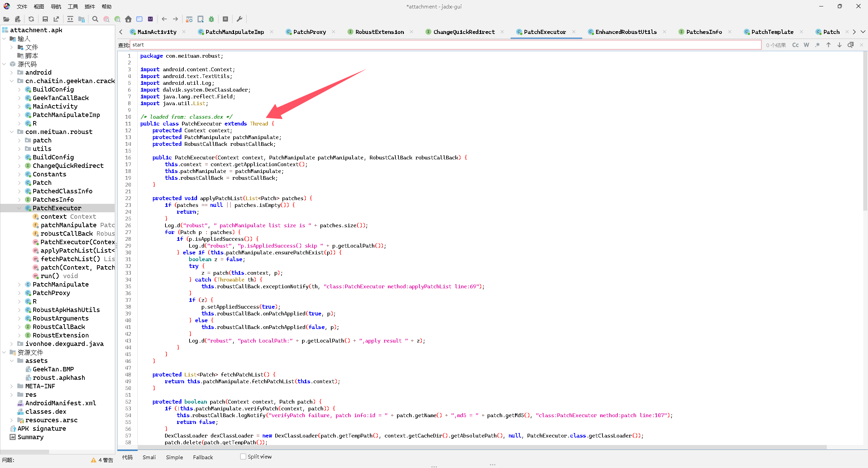Click the save project disk icon

click(x=45, y=19)
